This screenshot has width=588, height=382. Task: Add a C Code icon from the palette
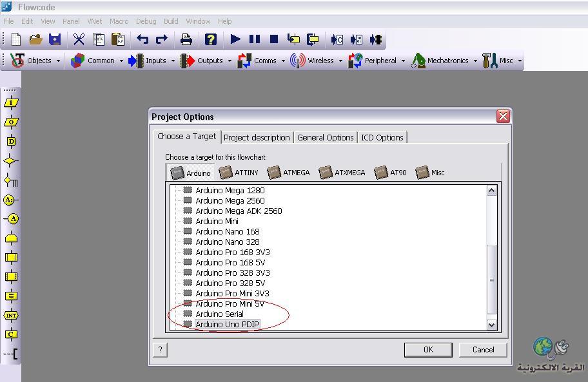pos(11,334)
